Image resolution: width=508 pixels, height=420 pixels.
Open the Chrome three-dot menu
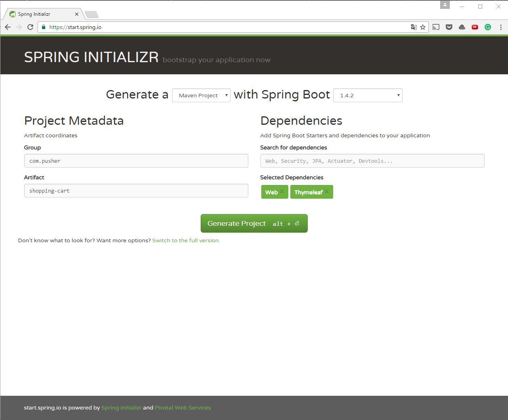pyautogui.click(x=500, y=27)
